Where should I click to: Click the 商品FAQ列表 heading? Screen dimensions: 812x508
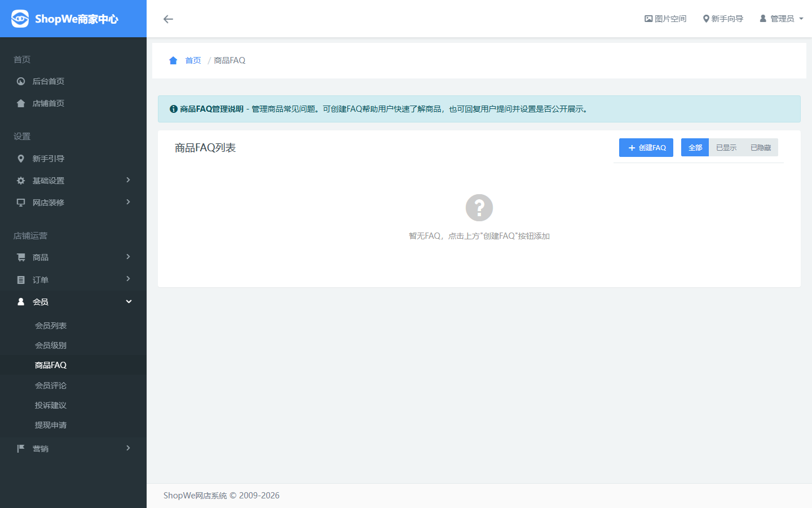pos(205,148)
